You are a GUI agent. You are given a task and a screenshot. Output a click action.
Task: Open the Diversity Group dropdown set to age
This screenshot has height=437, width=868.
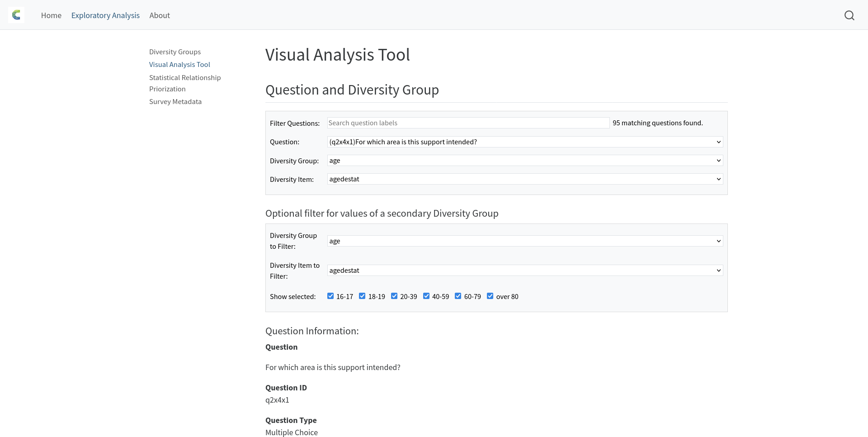(x=524, y=160)
